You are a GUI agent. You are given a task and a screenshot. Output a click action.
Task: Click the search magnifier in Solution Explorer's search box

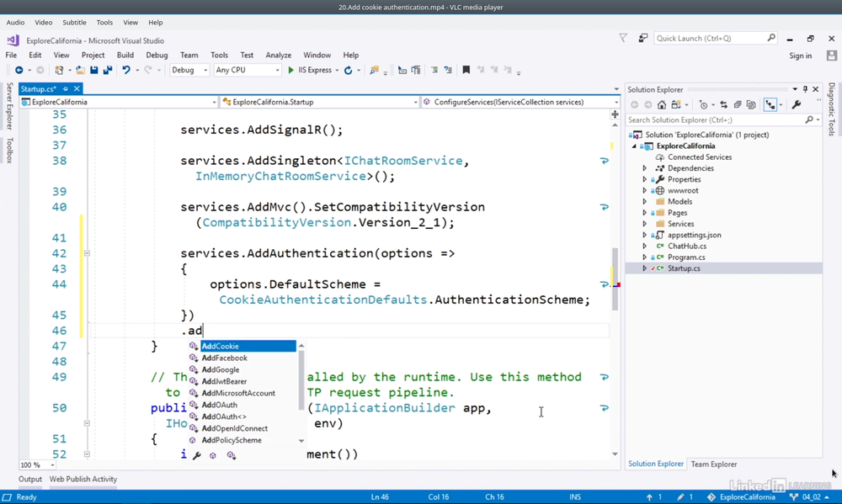[809, 120]
